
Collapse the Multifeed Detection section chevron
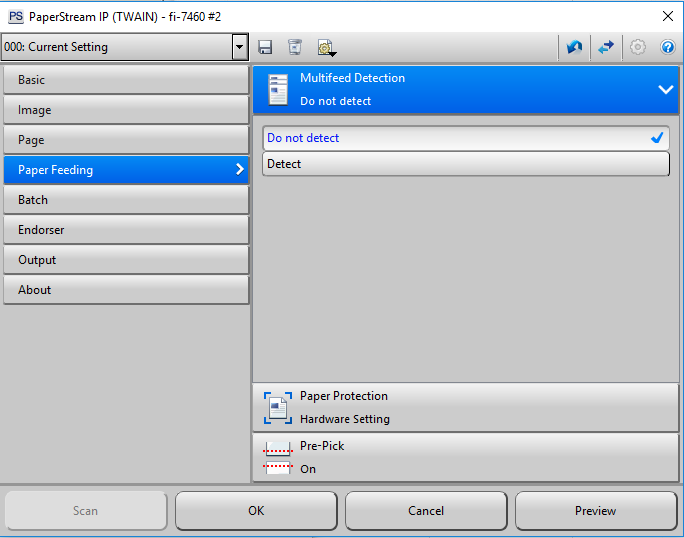coord(666,89)
